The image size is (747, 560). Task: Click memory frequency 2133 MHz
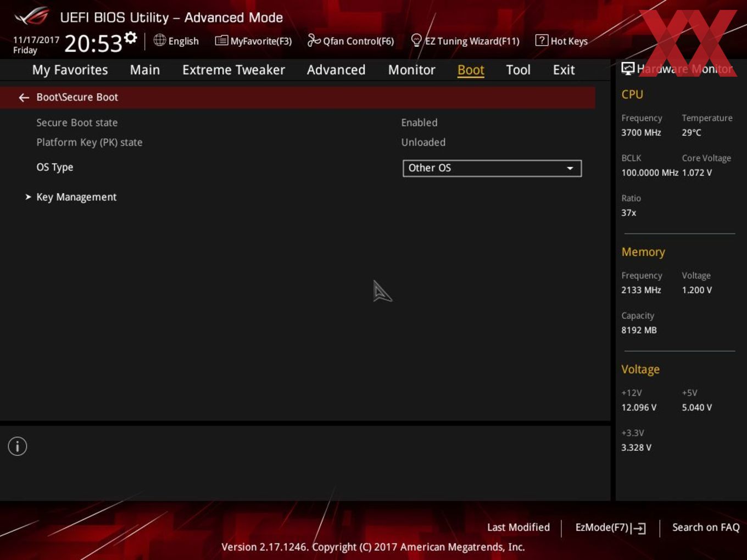coord(641,290)
